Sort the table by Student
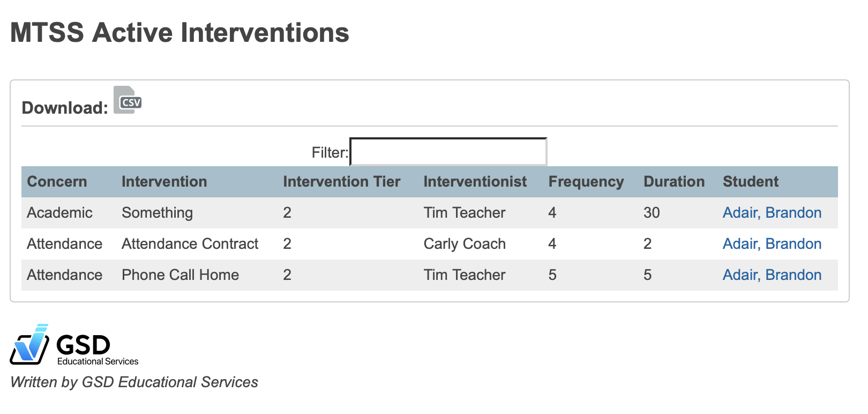Screen dimensions: 868x414 [x=750, y=182]
